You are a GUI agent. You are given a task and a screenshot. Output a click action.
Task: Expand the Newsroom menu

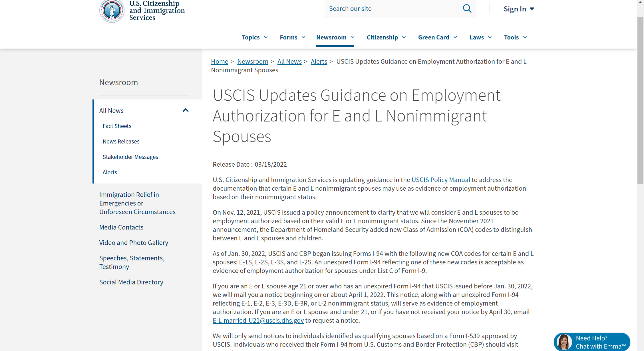(335, 37)
